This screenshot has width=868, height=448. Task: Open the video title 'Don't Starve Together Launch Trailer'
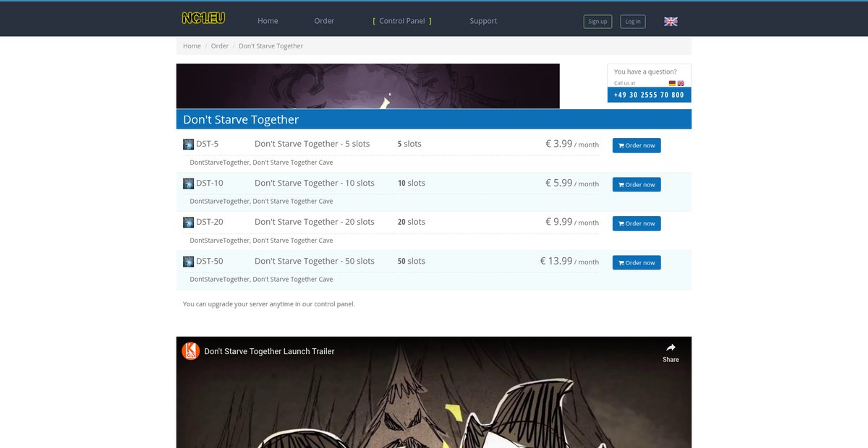(x=270, y=351)
